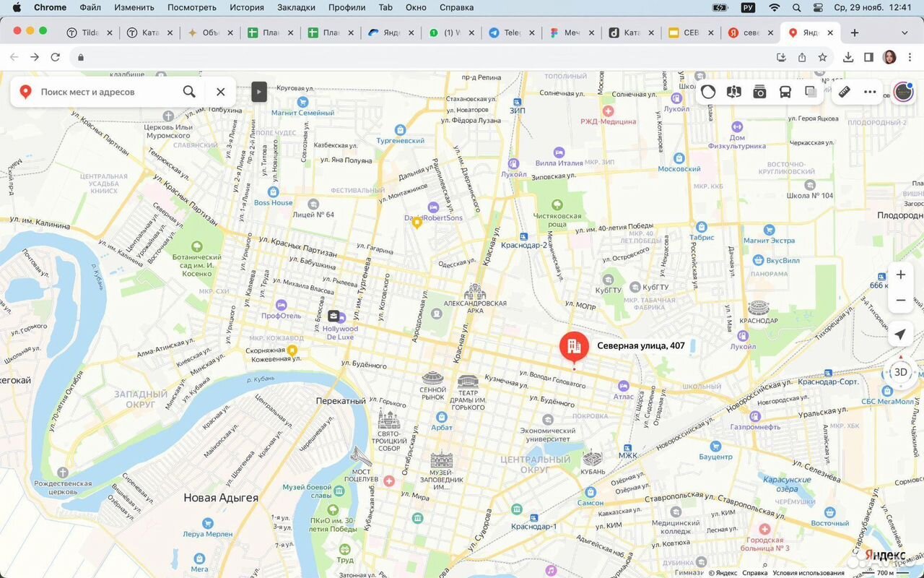Open the Chrome profile avatar
The height and width of the screenshot is (578, 924).
click(x=889, y=57)
